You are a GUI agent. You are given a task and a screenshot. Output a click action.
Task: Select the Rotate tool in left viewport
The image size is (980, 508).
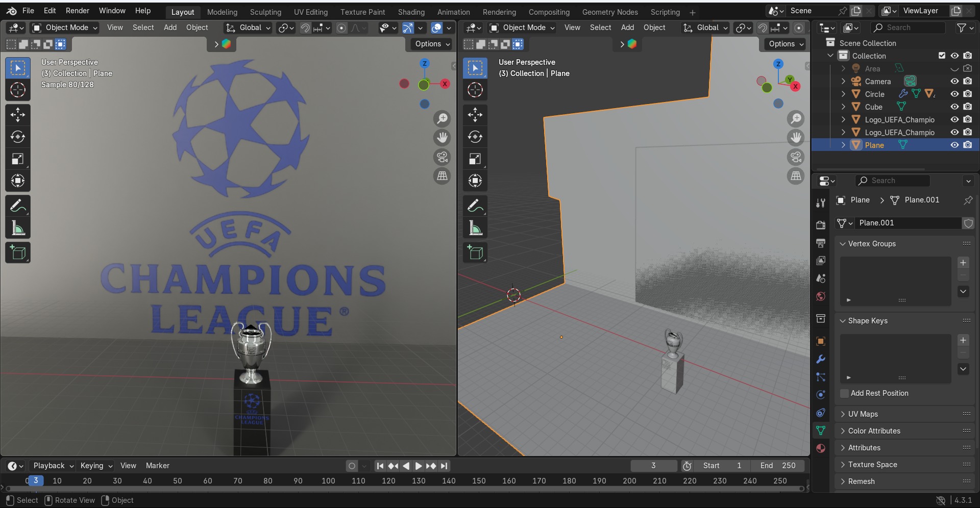pos(18,137)
